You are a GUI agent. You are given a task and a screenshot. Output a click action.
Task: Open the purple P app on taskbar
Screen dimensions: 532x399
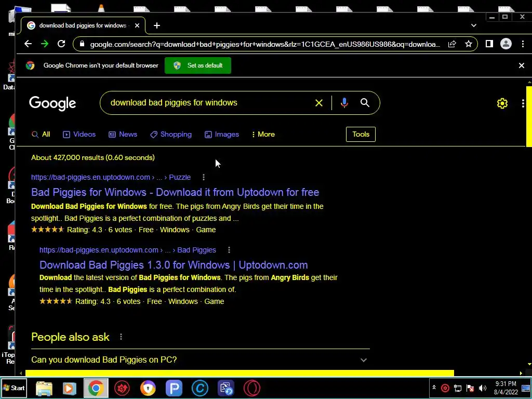click(174, 388)
